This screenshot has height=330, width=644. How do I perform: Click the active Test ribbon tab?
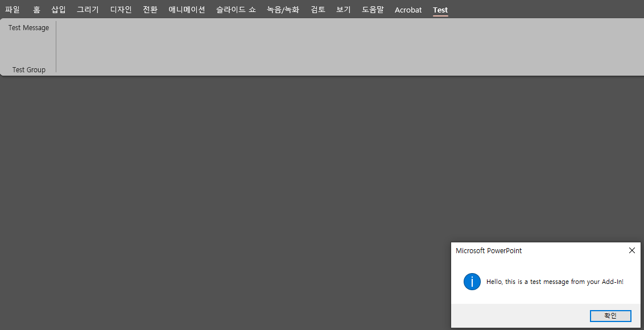point(440,10)
